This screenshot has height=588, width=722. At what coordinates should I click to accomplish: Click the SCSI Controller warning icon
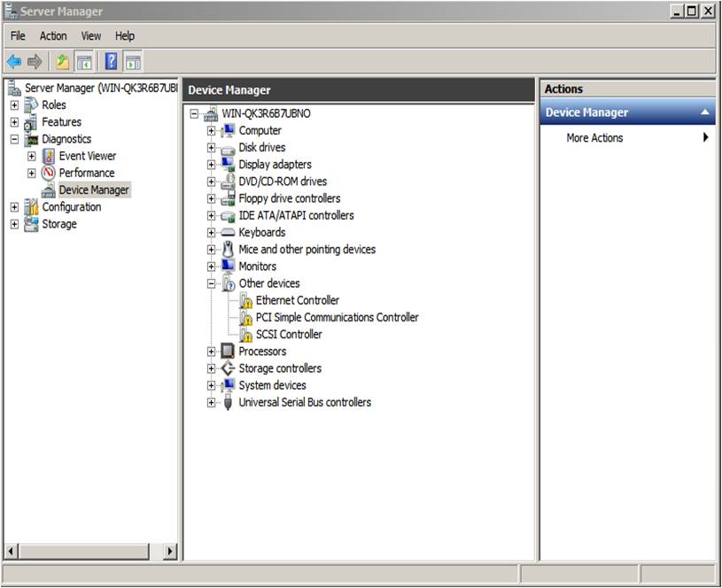(x=245, y=335)
